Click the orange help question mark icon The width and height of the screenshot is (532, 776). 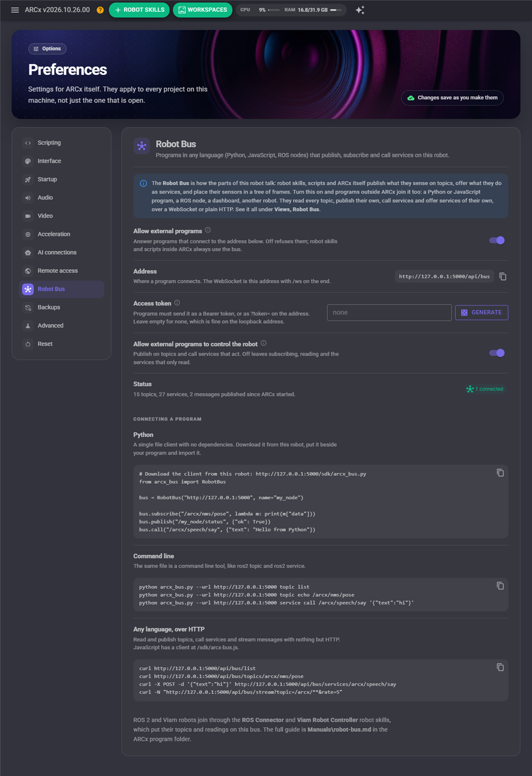click(100, 10)
